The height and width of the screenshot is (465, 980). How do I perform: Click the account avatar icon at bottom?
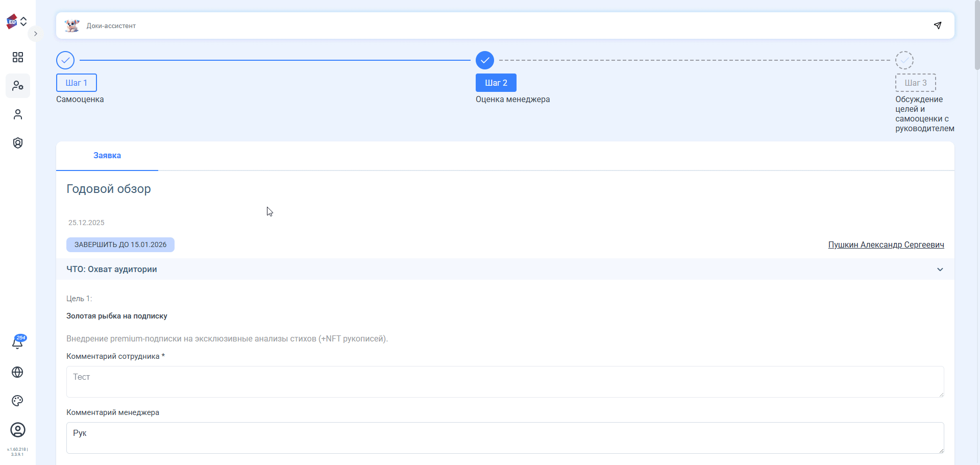point(18,430)
